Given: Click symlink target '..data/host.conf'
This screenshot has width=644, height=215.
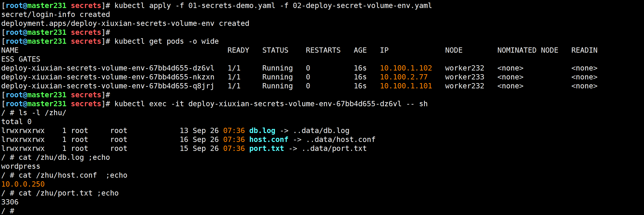Looking at the screenshot, I should click(340, 139).
